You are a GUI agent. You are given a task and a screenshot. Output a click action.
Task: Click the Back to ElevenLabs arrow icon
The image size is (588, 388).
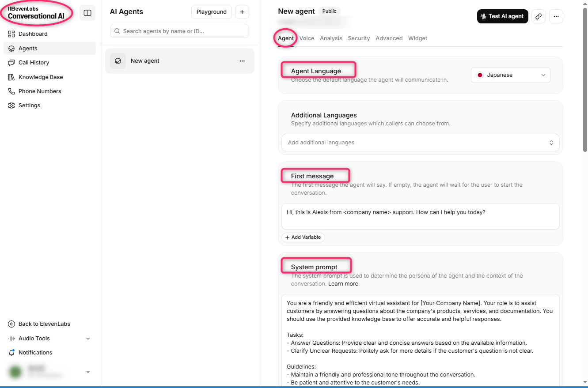click(x=11, y=324)
